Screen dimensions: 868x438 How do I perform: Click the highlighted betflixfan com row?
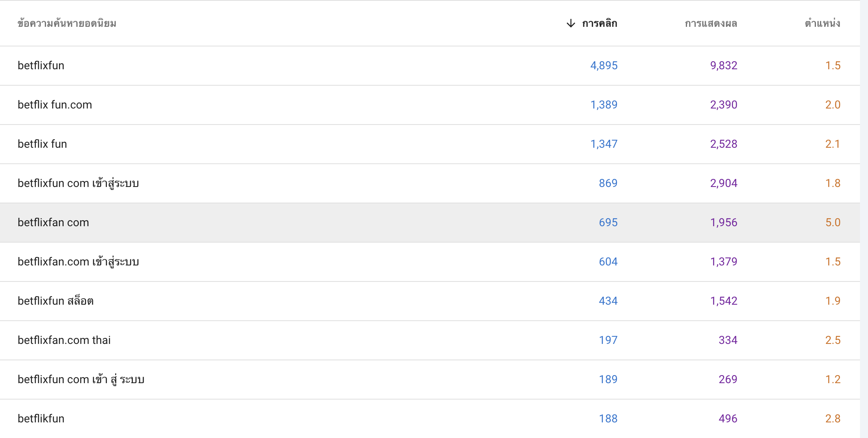point(430,223)
